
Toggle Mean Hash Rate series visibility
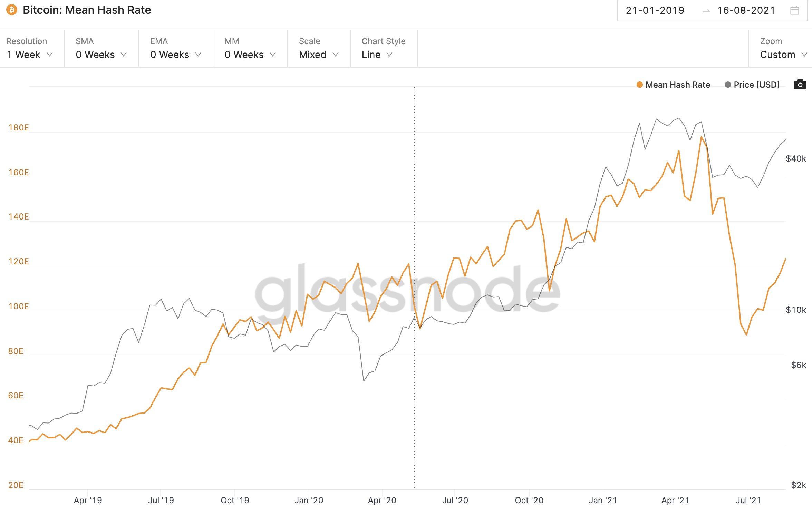(677, 85)
